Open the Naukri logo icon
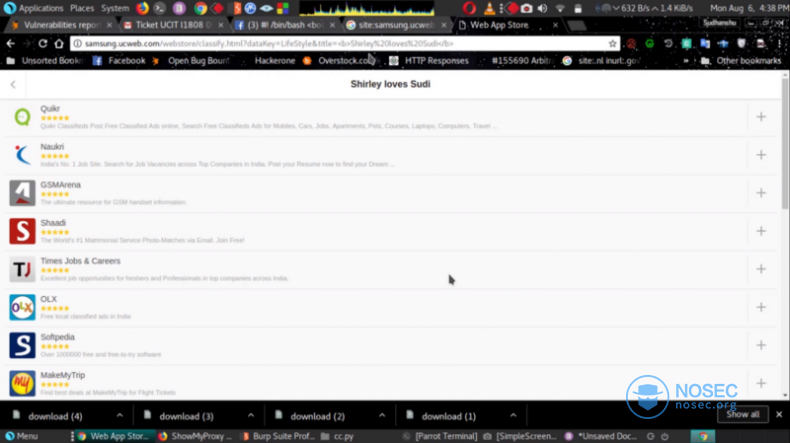 point(22,155)
